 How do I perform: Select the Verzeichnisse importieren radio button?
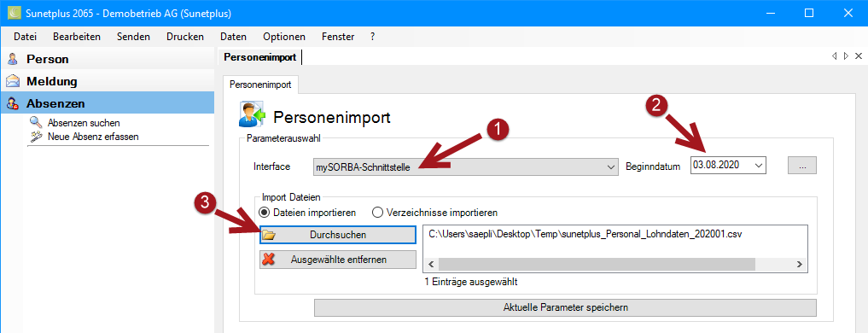(x=377, y=213)
